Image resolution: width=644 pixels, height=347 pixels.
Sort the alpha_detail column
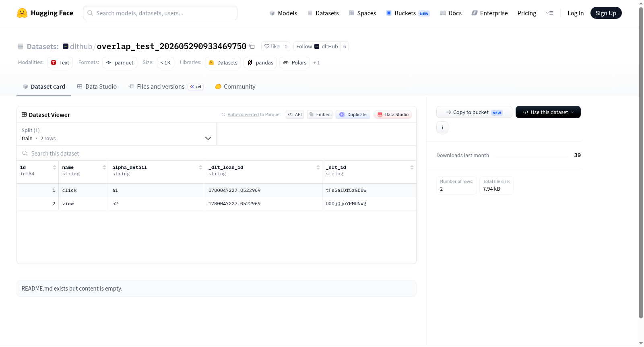(x=200, y=167)
